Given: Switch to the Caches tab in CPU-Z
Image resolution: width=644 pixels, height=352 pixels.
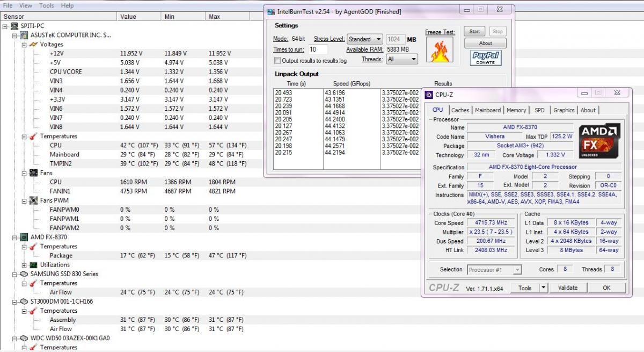Looking at the screenshot, I should tap(460, 110).
